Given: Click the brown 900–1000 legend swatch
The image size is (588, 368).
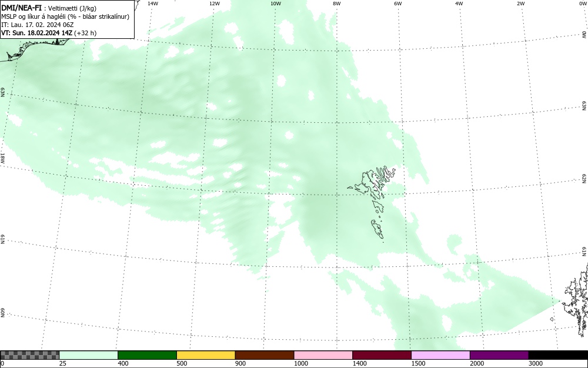Looking at the screenshot, I should click(x=265, y=355).
